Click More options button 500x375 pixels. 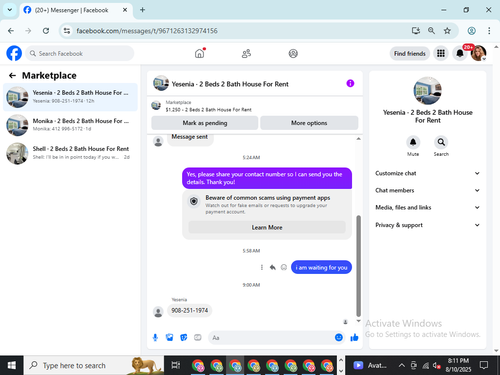pyautogui.click(x=309, y=123)
